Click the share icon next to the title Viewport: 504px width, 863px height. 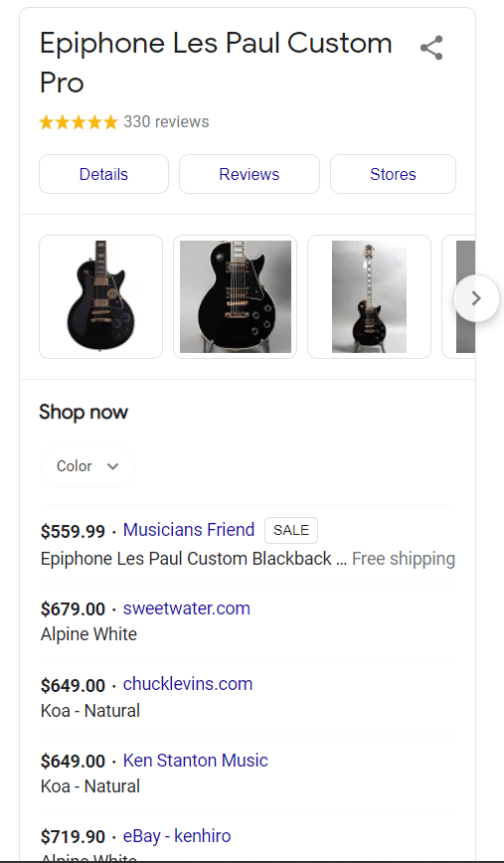pos(431,48)
